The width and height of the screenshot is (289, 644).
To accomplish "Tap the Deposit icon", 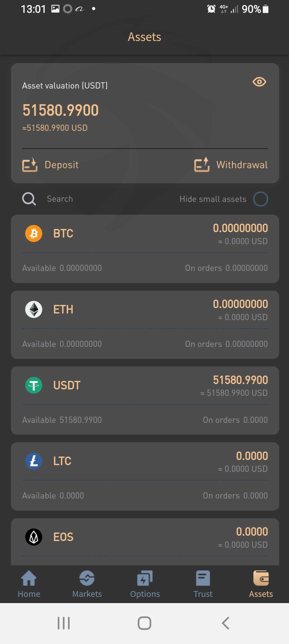I will point(30,164).
